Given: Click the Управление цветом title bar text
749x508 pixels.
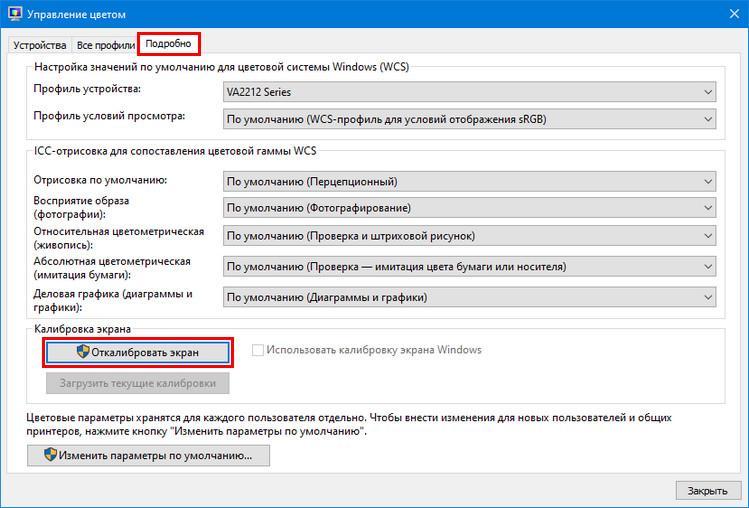Looking at the screenshot, I should (x=76, y=14).
